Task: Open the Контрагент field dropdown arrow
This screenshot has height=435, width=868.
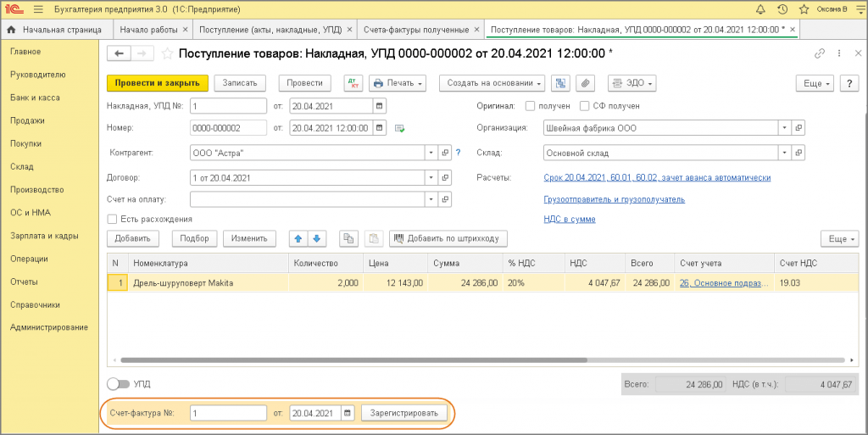Action: (430, 153)
